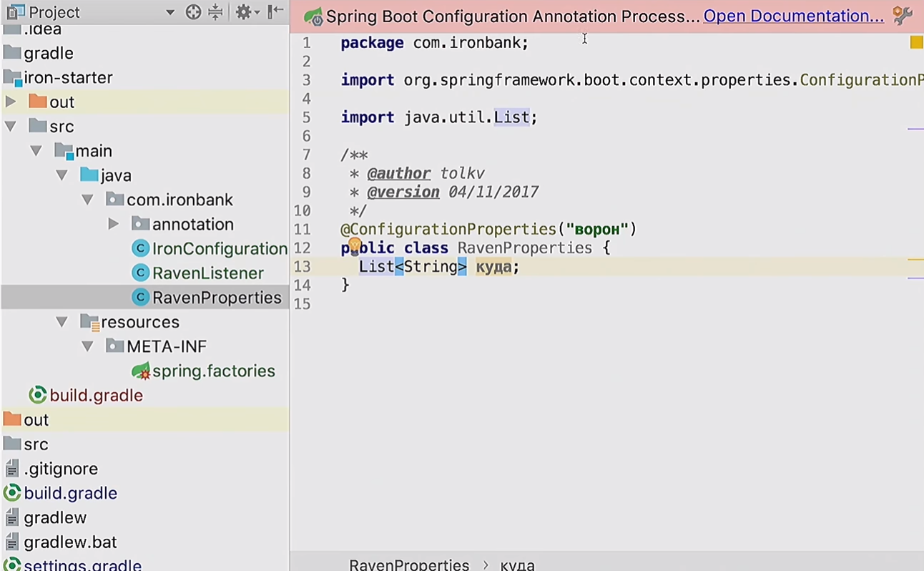
Task: Collapse the main folder arrow
Action: (x=36, y=151)
